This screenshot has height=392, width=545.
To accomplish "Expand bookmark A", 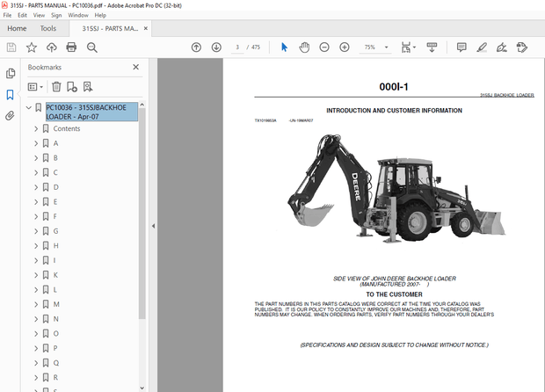I will [36, 143].
